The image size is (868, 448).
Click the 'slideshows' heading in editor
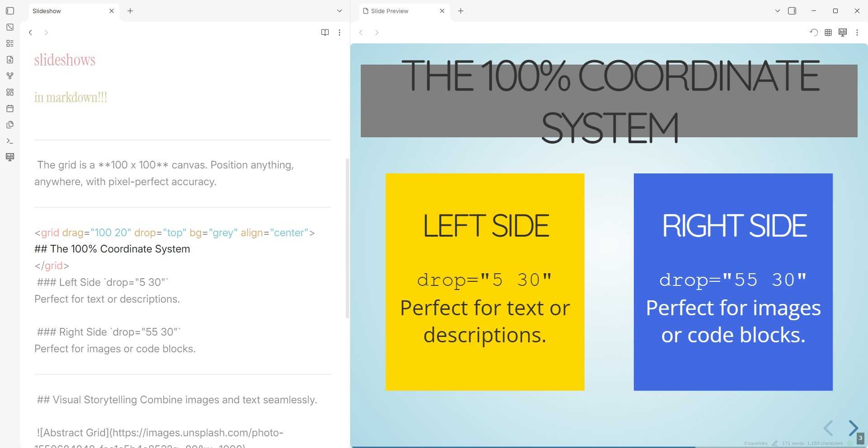65,60
